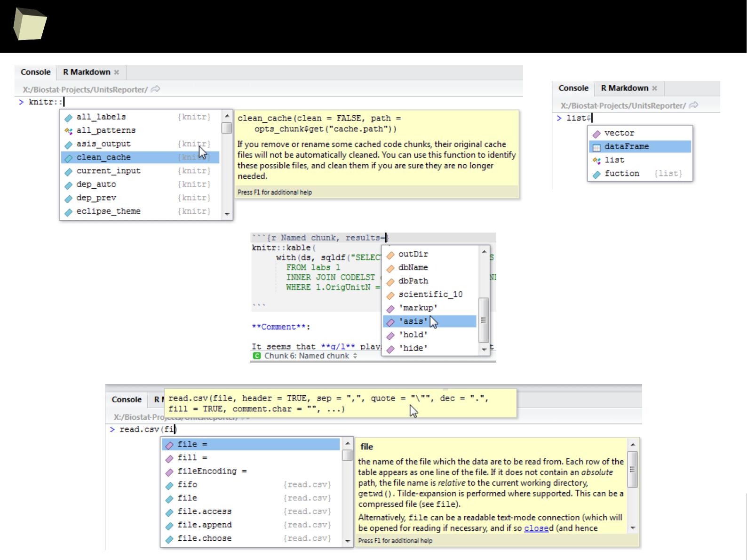Viewport: 747px width, 560px height.
Task: Select file.access in read.csv completion list
Action: coord(251,512)
